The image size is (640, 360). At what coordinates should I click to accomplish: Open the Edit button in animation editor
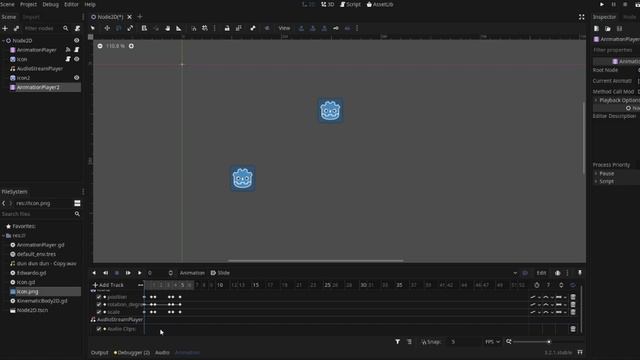pos(541,273)
